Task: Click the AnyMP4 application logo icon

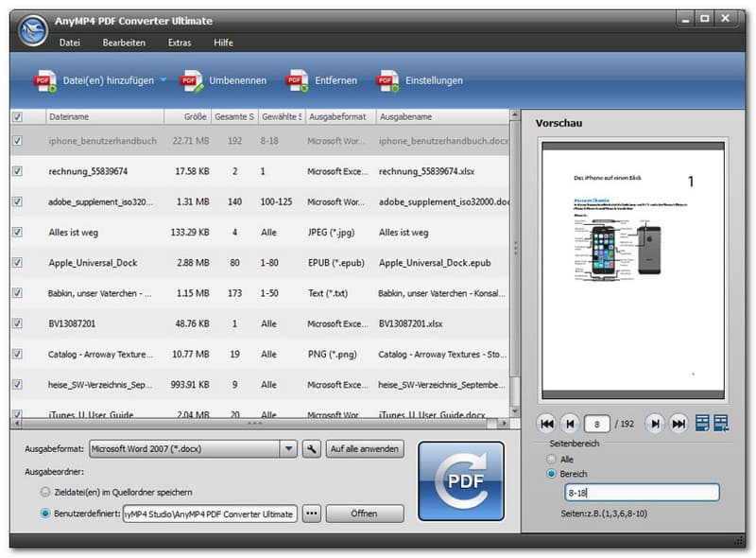Action: [x=32, y=30]
